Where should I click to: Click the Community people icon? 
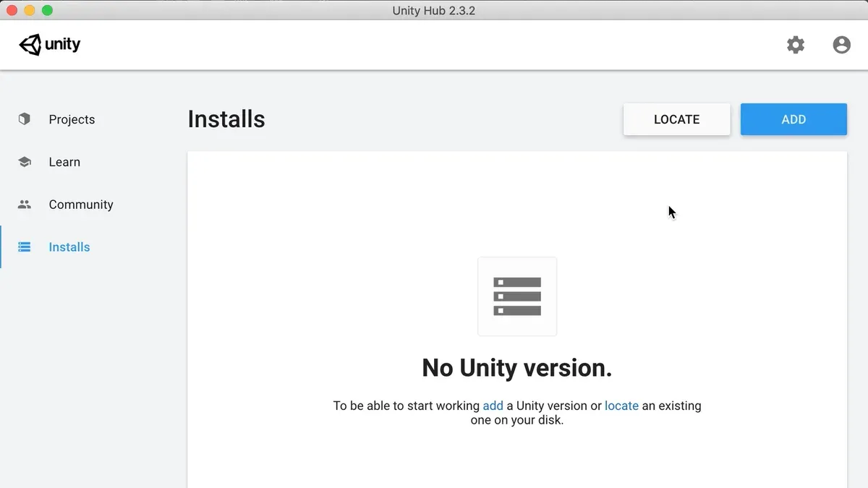point(25,205)
